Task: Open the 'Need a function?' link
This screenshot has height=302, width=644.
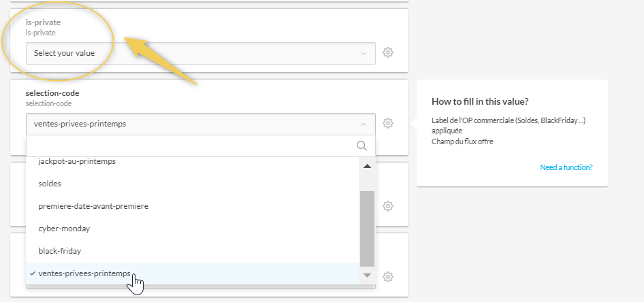Action: 566,167
